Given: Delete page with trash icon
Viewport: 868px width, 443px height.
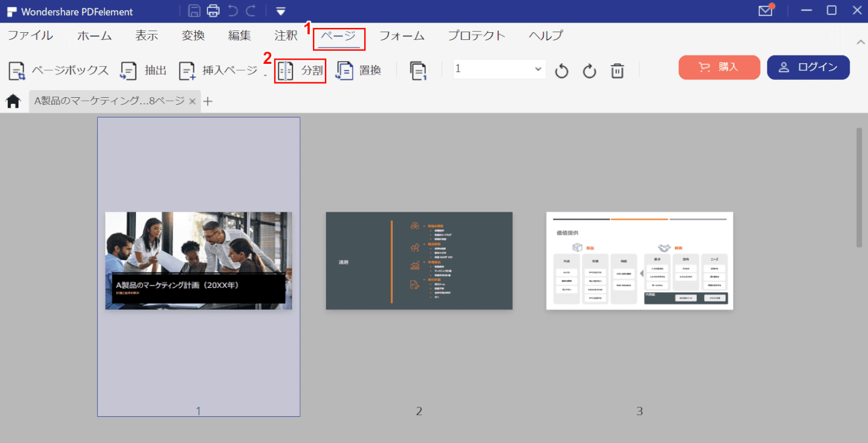Looking at the screenshot, I should tap(618, 71).
